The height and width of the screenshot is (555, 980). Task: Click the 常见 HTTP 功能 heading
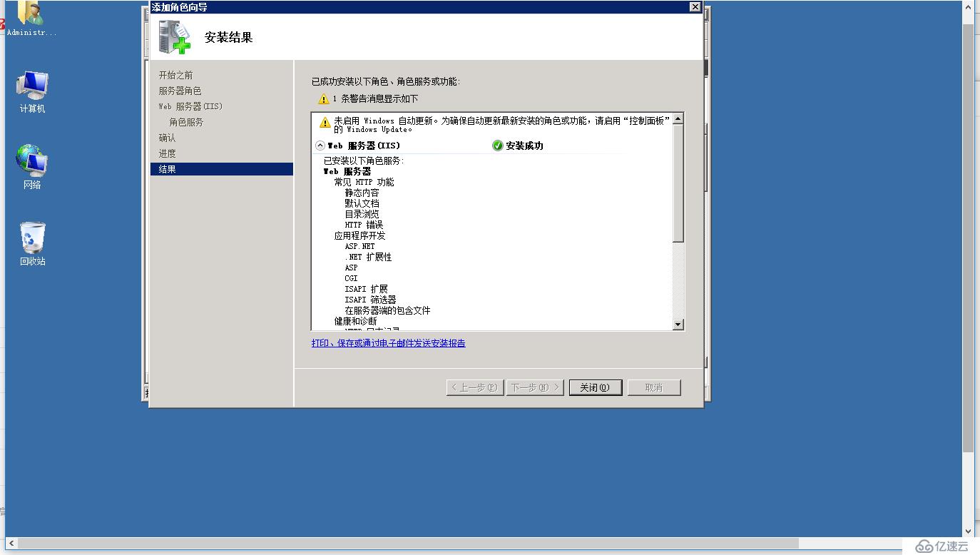point(364,182)
